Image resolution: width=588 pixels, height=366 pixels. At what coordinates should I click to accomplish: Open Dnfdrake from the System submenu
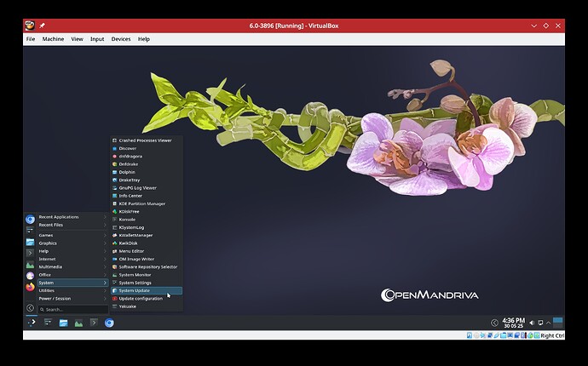pos(147,164)
